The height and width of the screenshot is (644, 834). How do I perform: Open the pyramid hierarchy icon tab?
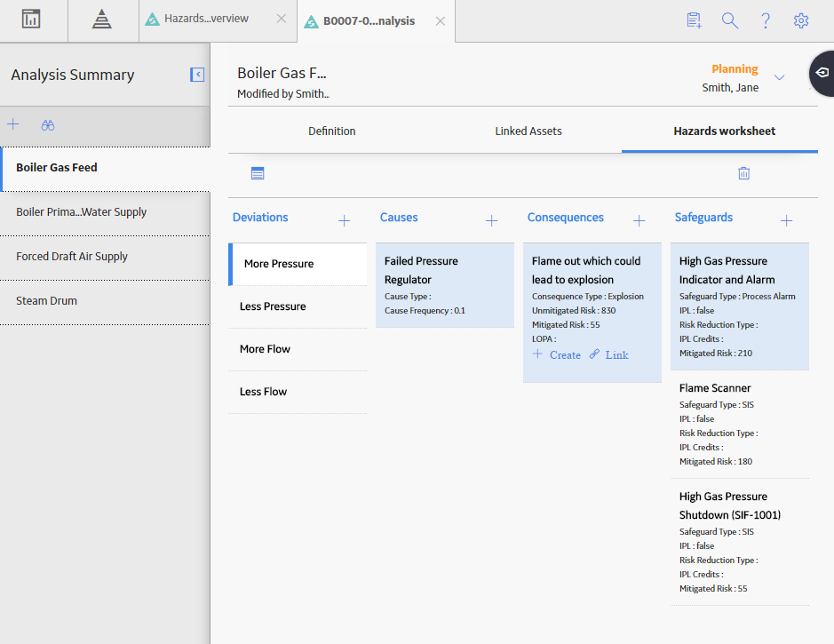[x=101, y=20]
